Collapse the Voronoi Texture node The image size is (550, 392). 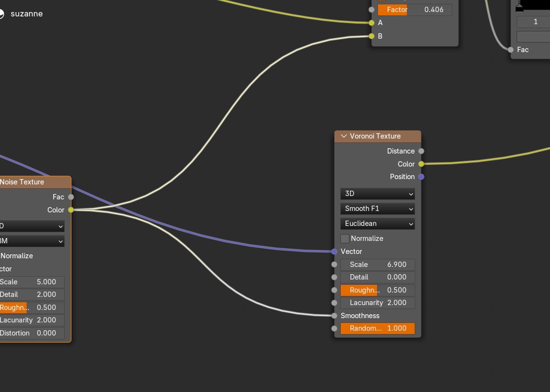344,136
